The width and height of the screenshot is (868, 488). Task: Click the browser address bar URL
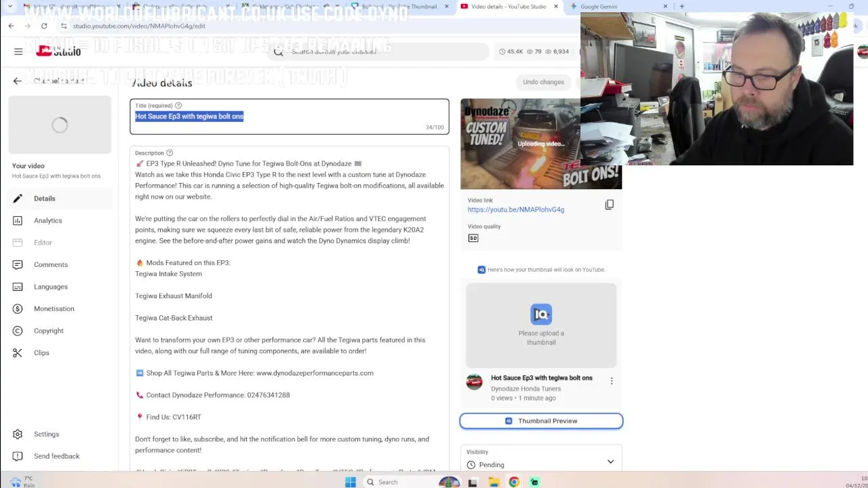pyautogui.click(x=139, y=26)
